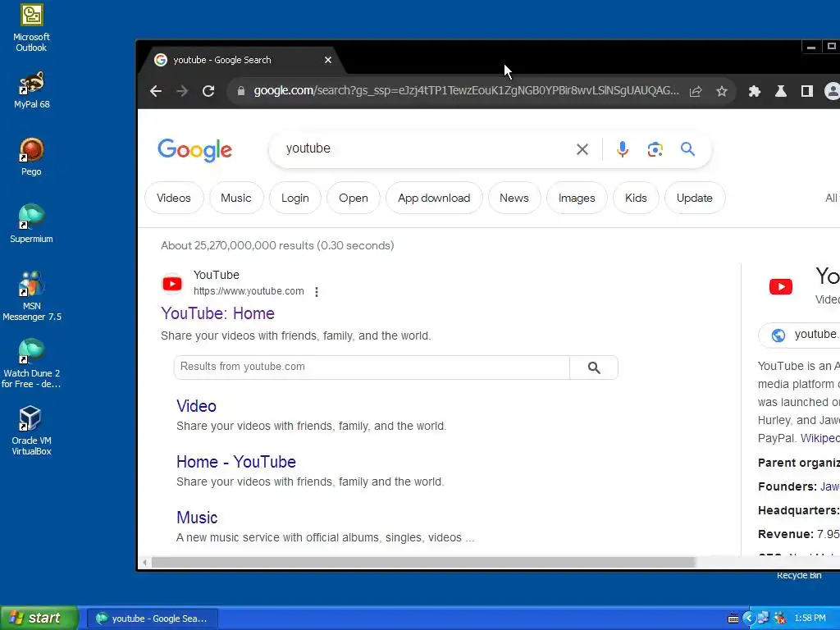840x630 pixels.
Task: Click YouTube logo in the knowledge panel
Action: [x=781, y=286]
